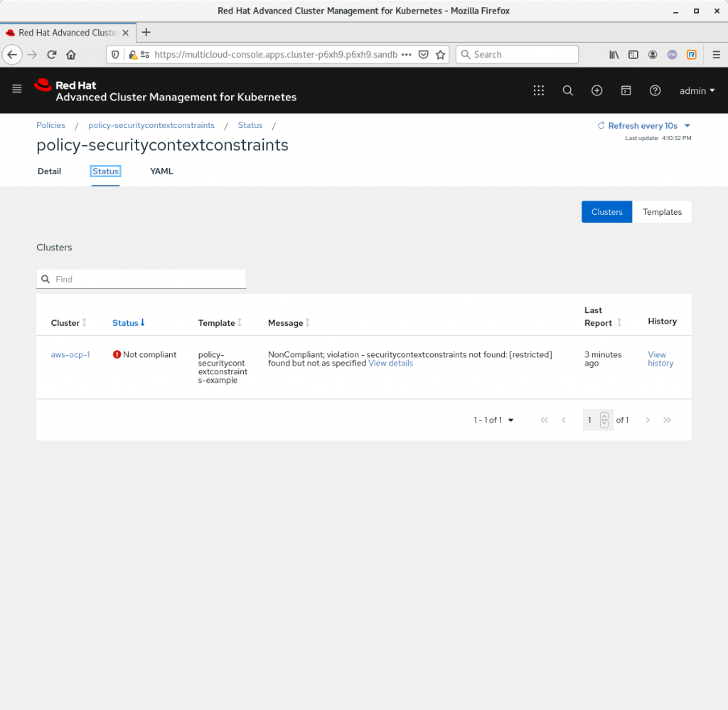Open Firefox application menu
728x710 pixels.
[717, 55]
